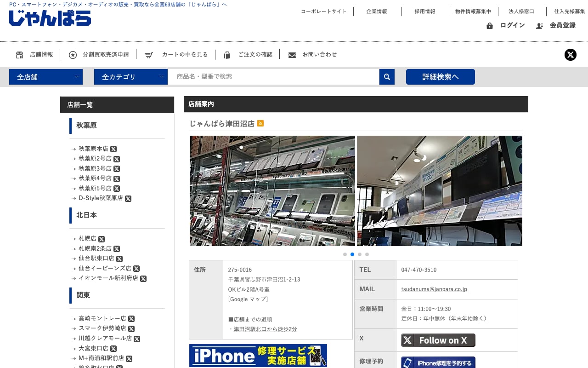Open 企業情報 in top menu

pyautogui.click(x=377, y=11)
